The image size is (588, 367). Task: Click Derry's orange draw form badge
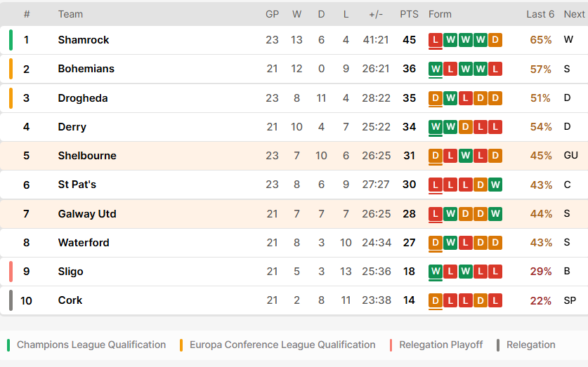point(465,127)
